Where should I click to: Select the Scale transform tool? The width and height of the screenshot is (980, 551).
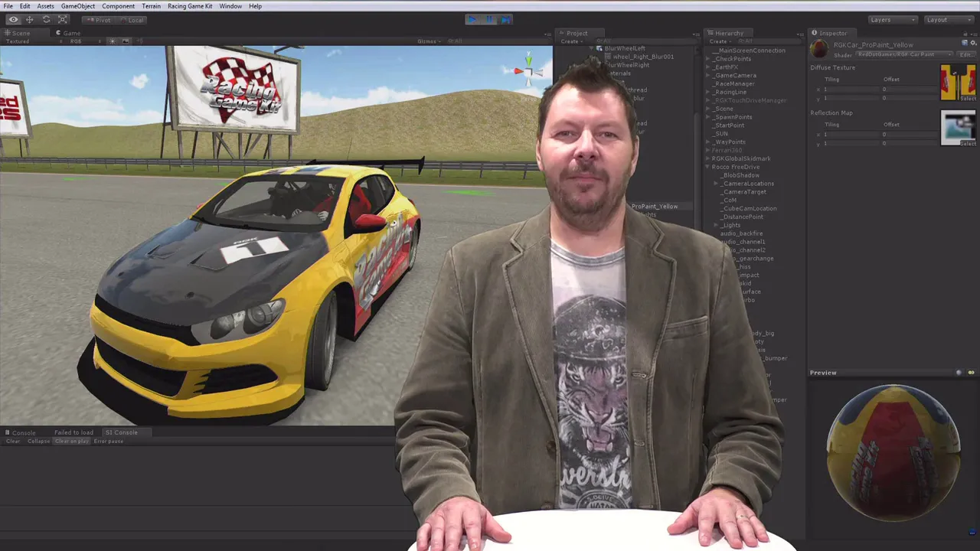click(x=62, y=19)
